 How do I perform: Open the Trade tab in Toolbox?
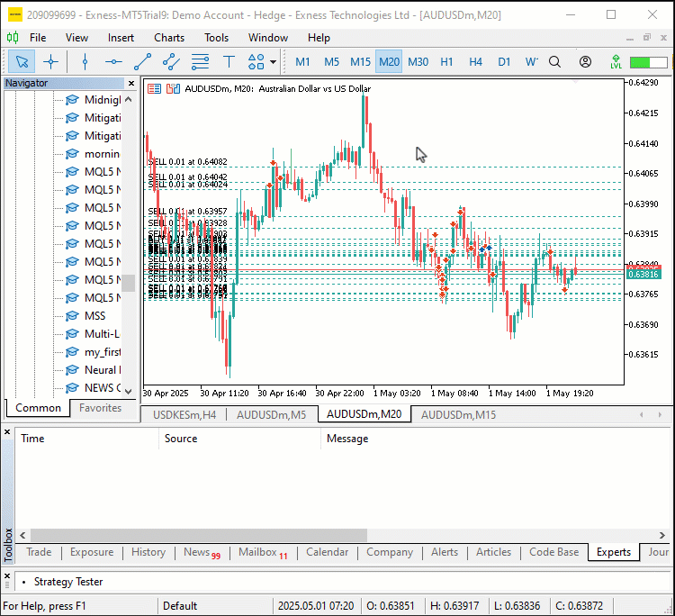[39, 552]
